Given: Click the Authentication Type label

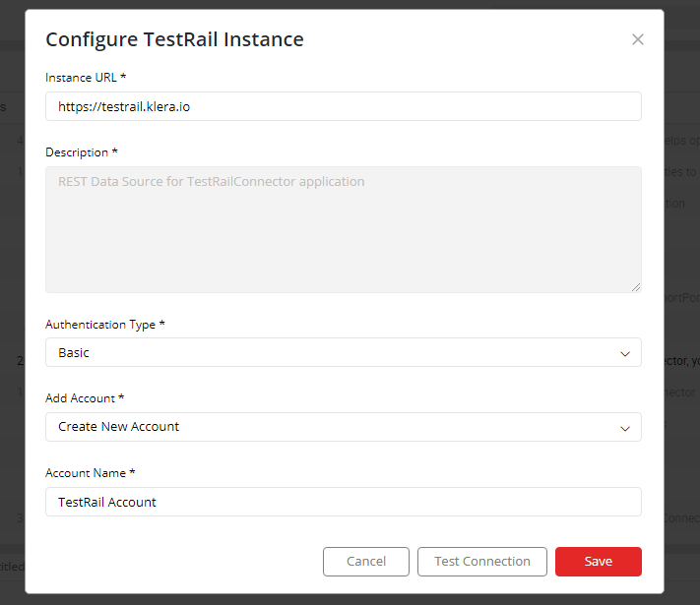Looking at the screenshot, I should [x=105, y=325].
